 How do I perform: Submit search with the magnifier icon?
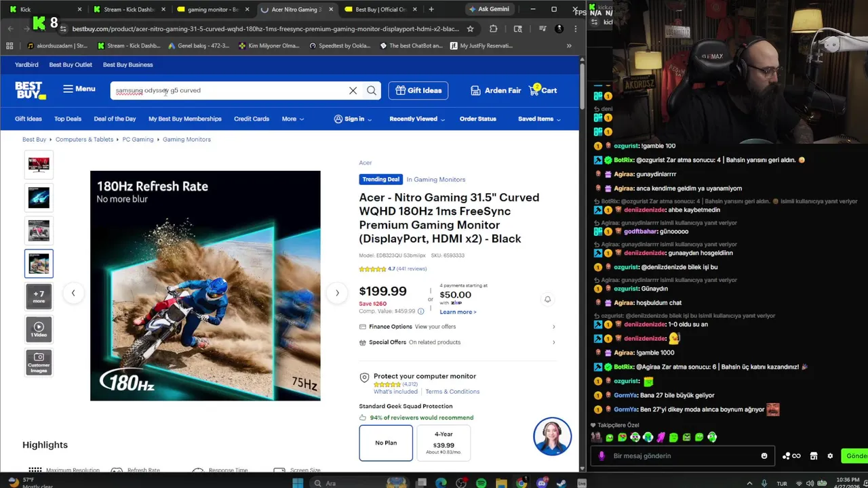(372, 90)
